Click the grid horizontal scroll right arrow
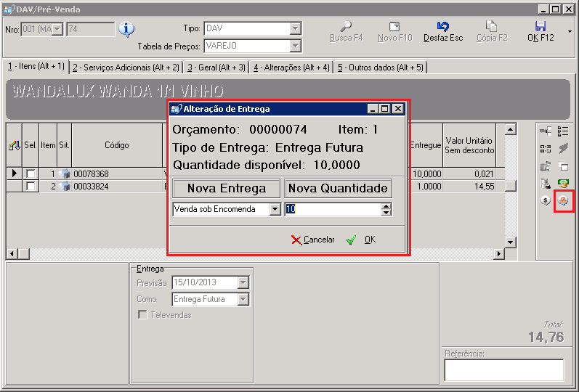This screenshot has height=392, width=579. point(499,253)
